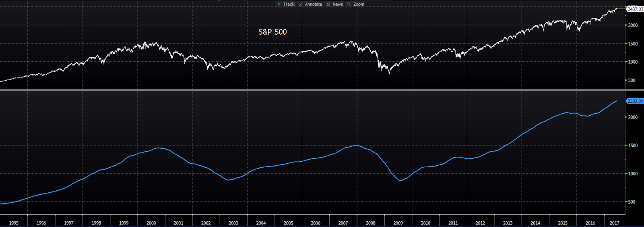The image size is (644, 227).
Task: Select the 2437.03 last price tag
Action: 635,9
